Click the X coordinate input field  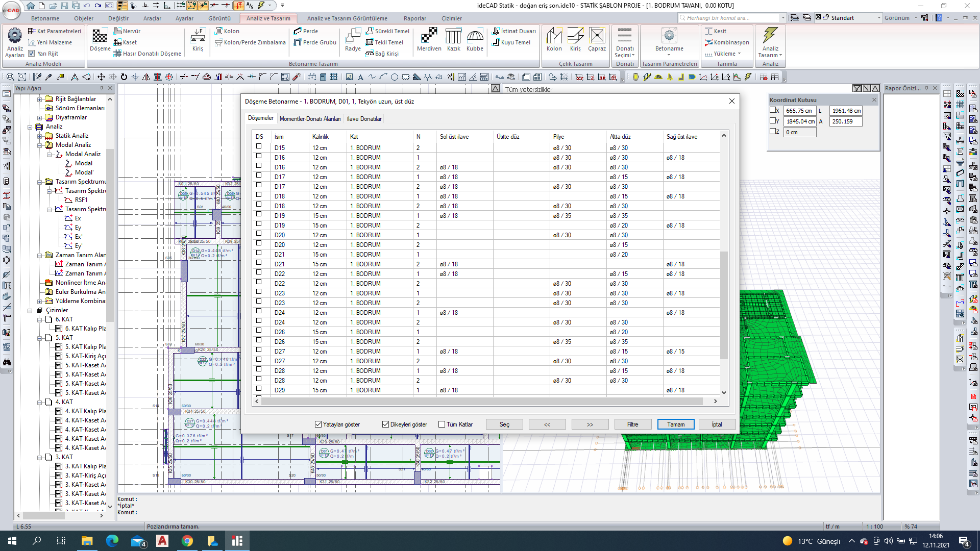pos(800,111)
